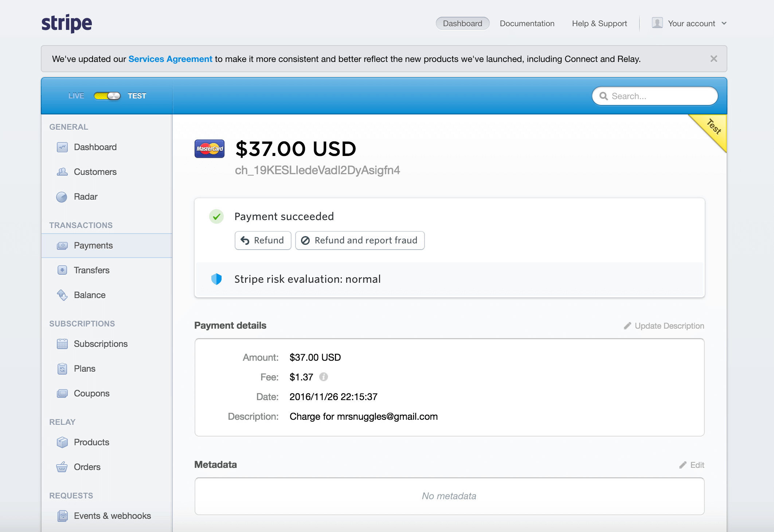
Task: Click Refund and report fraud button
Action: (360, 240)
